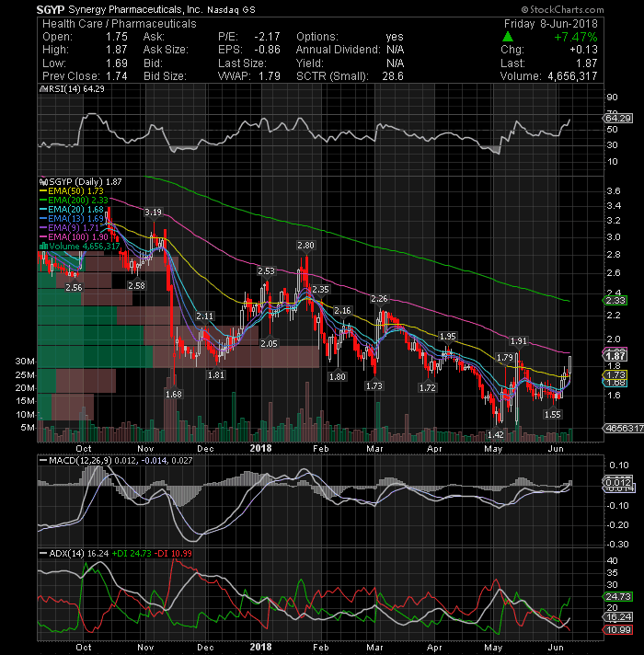The height and width of the screenshot is (655, 644).
Task: Click the 1.95 April peak label
Action: click(x=448, y=337)
